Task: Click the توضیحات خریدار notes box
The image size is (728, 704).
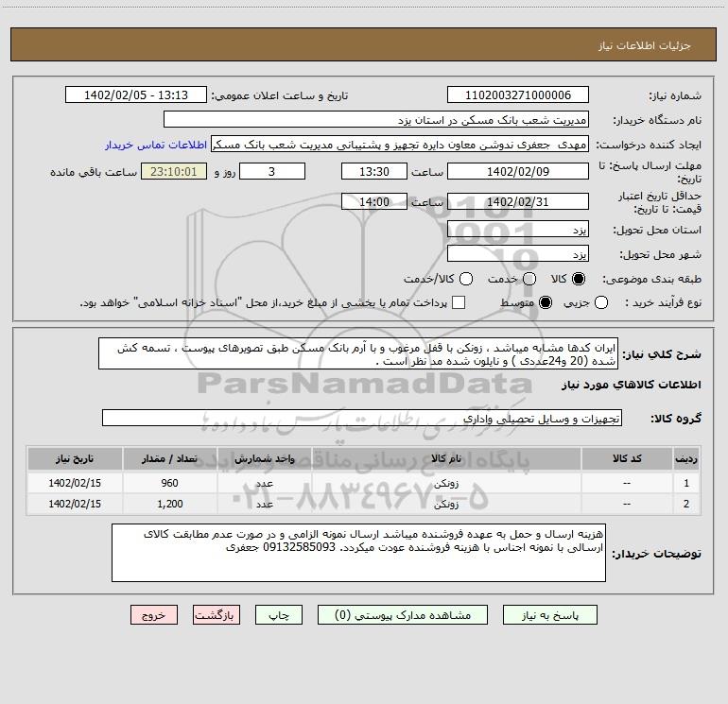Action: coord(358,553)
